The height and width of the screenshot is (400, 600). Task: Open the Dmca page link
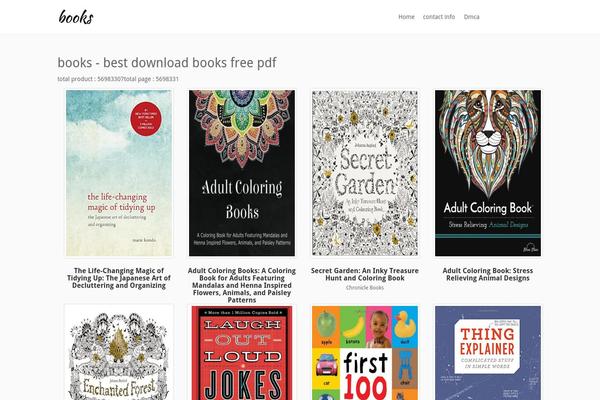coord(471,17)
